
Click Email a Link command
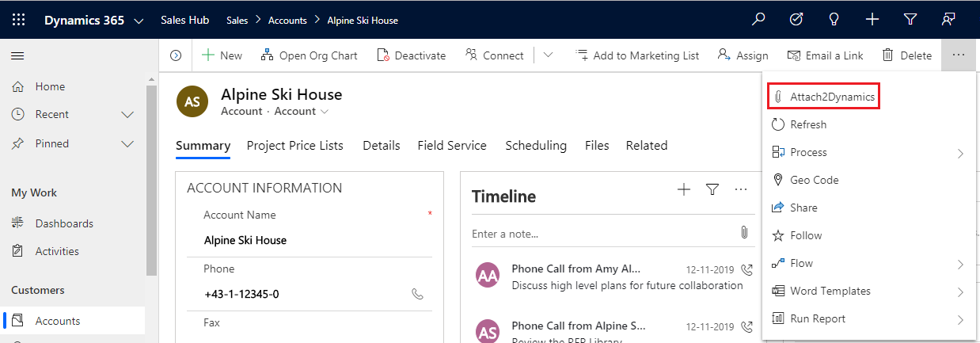pos(825,55)
